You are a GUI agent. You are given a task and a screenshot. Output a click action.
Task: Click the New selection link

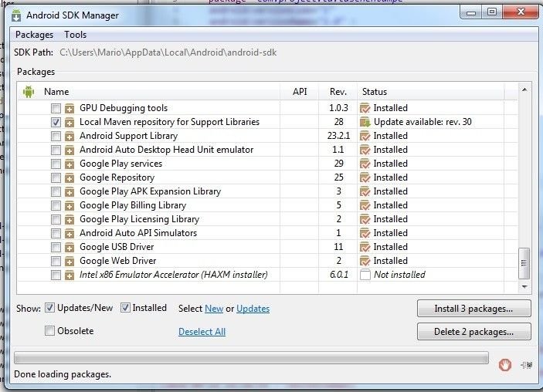point(214,308)
